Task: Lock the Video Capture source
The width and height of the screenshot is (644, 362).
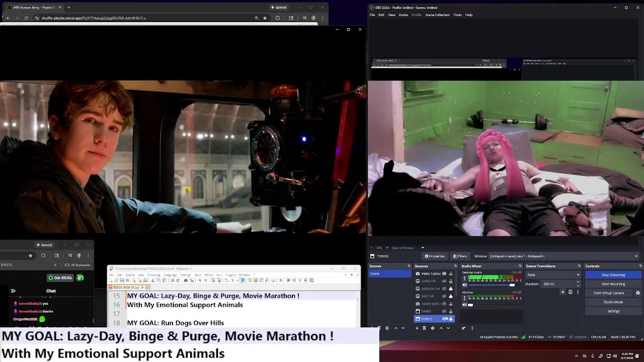Action: coord(451,274)
